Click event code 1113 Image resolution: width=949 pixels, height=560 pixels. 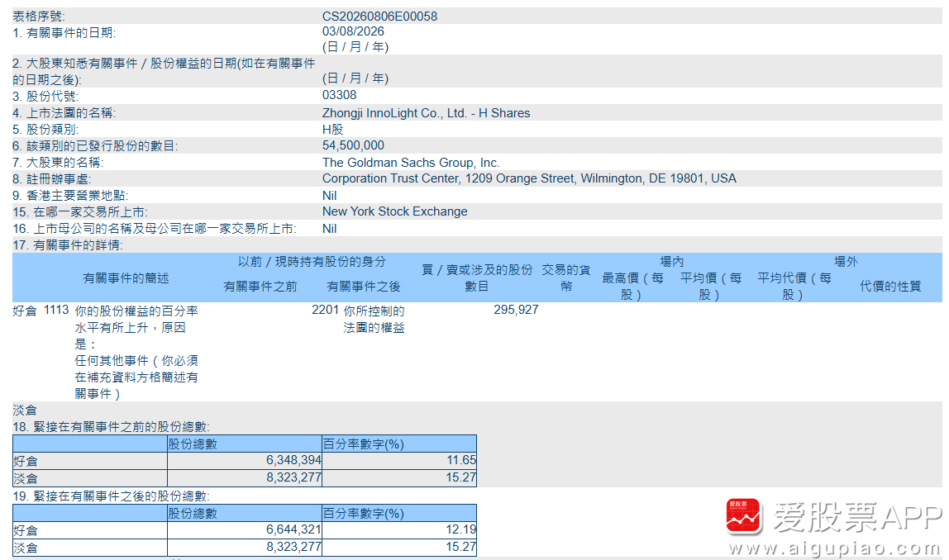pyautogui.click(x=56, y=310)
